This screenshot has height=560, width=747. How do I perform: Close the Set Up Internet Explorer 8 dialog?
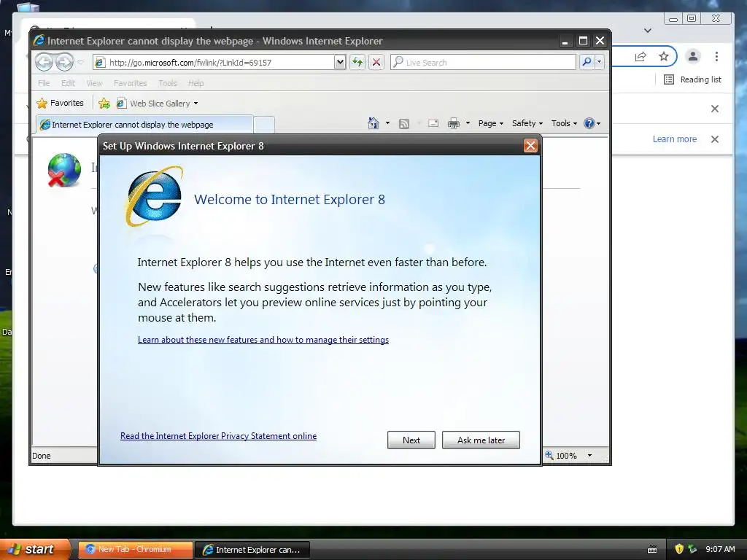click(x=530, y=146)
